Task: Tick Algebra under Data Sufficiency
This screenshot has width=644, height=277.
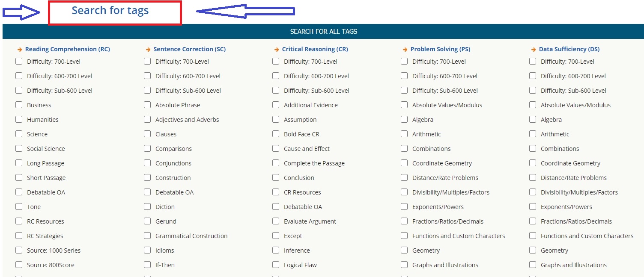Action: tap(533, 119)
